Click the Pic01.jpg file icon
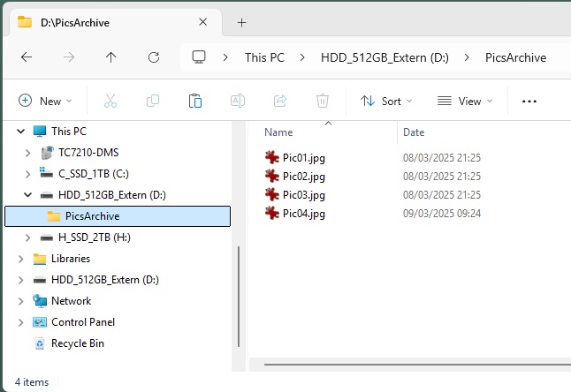The width and height of the screenshot is (571, 392). coord(271,157)
